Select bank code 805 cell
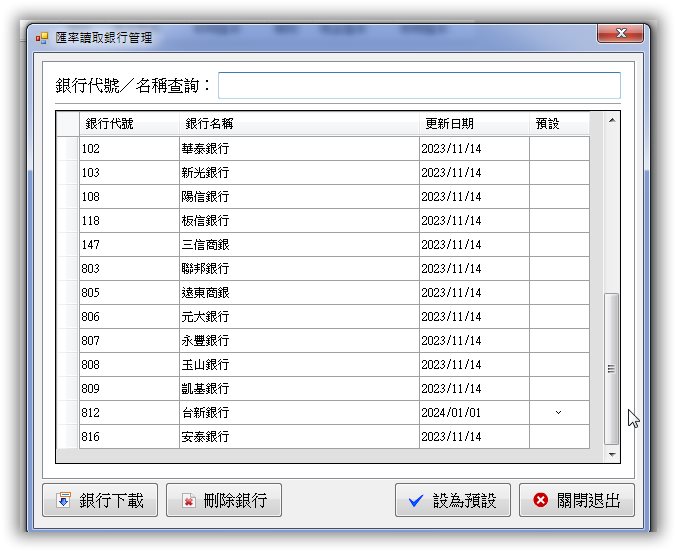The height and width of the screenshot is (552, 677). [x=129, y=293]
